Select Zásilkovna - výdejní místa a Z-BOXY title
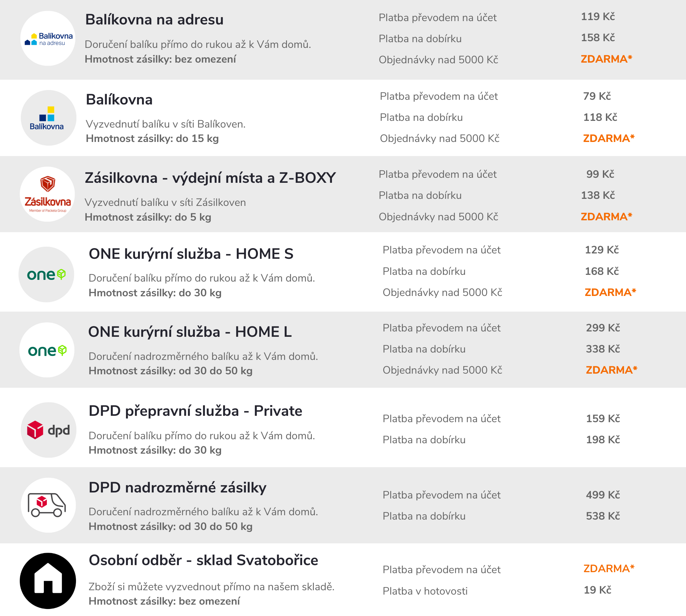This screenshot has width=686, height=616. (210, 178)
